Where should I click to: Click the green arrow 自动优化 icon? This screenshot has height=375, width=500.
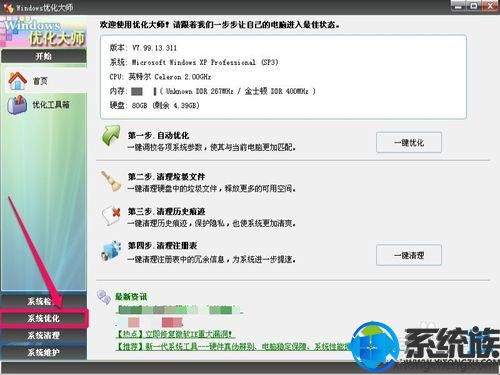(x=111, y=136)
